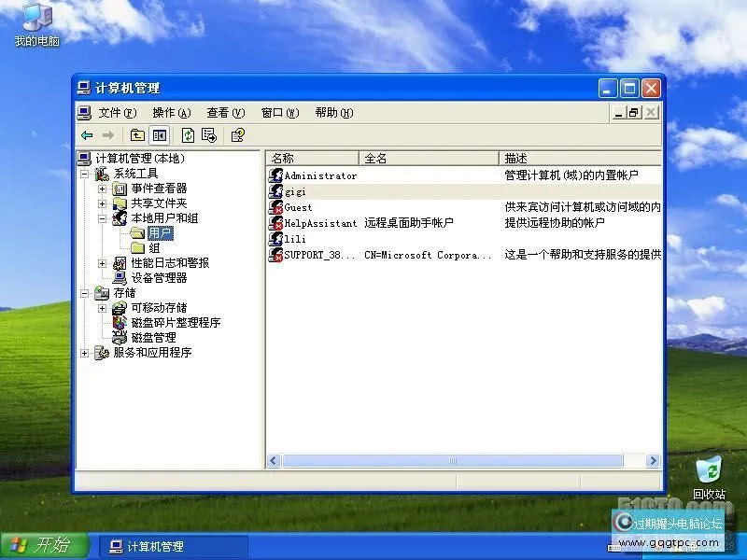Click the Up one level icon
Screen dimensions: 747x560
point(135,134)
